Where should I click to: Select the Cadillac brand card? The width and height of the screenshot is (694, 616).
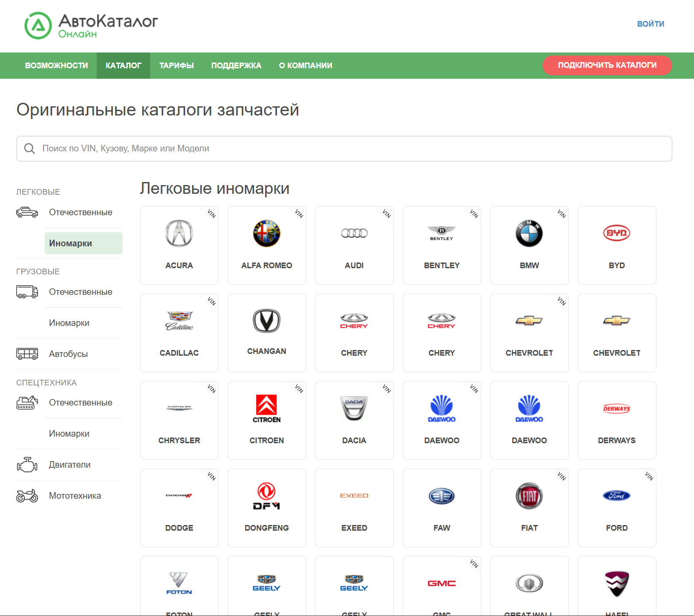[179, 333]
